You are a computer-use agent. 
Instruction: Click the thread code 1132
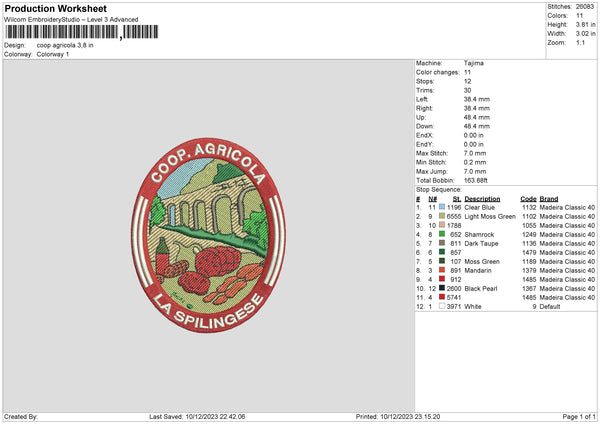pos(529,207)
